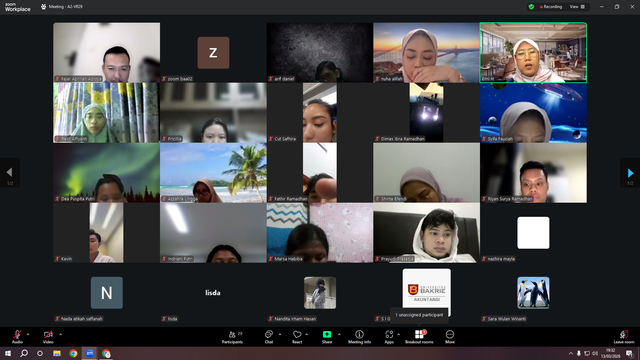Screen dimensions: 640x360
Task: Open video options arrow beside Video
Action: (x=60, y=334)
